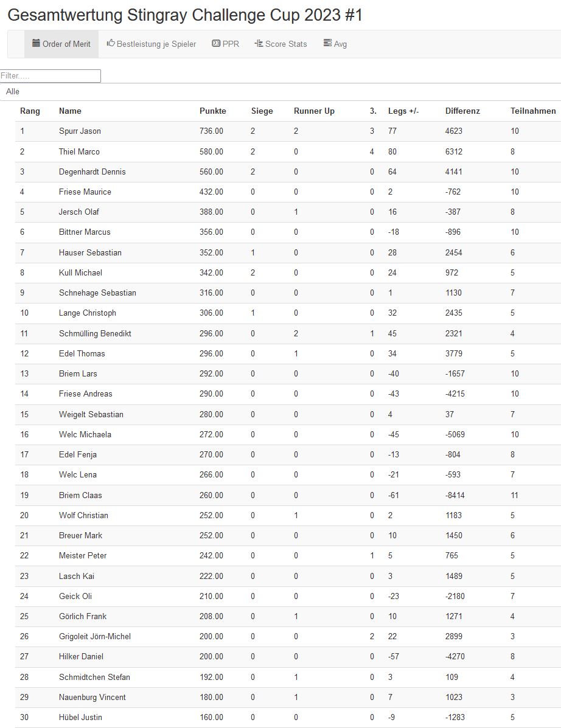Select the Schmülling Benedikt row name
This screenshot has height=728, width=561.
tap(95, 333)
